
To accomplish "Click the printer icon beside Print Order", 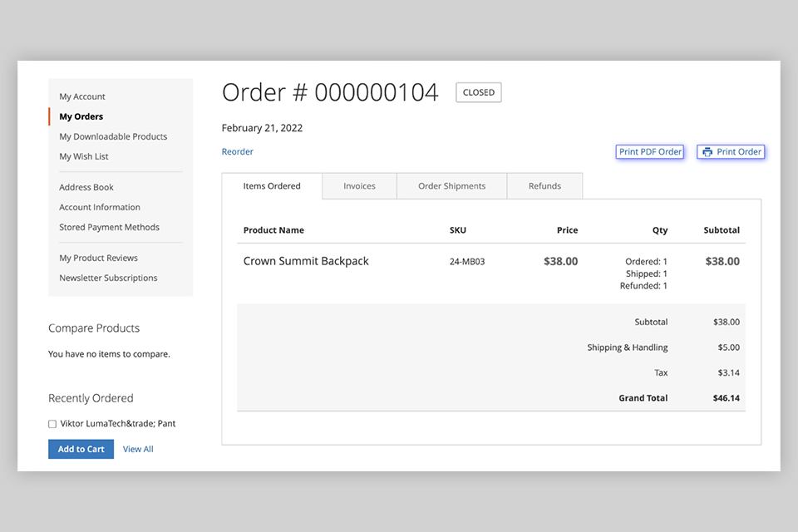I will 707,152.
